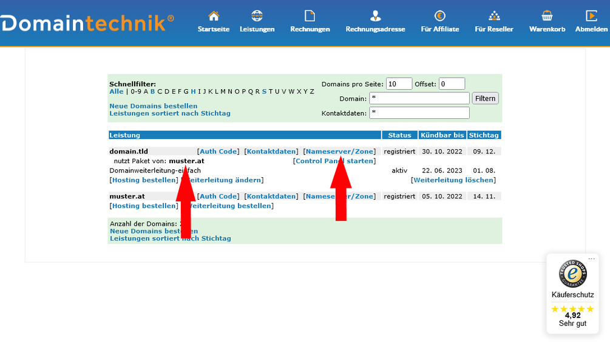Image resolution: width=610 pixels, height=364 pixels.
Task: Open the Für Affiliate euro icon
Action: (439, 16)
